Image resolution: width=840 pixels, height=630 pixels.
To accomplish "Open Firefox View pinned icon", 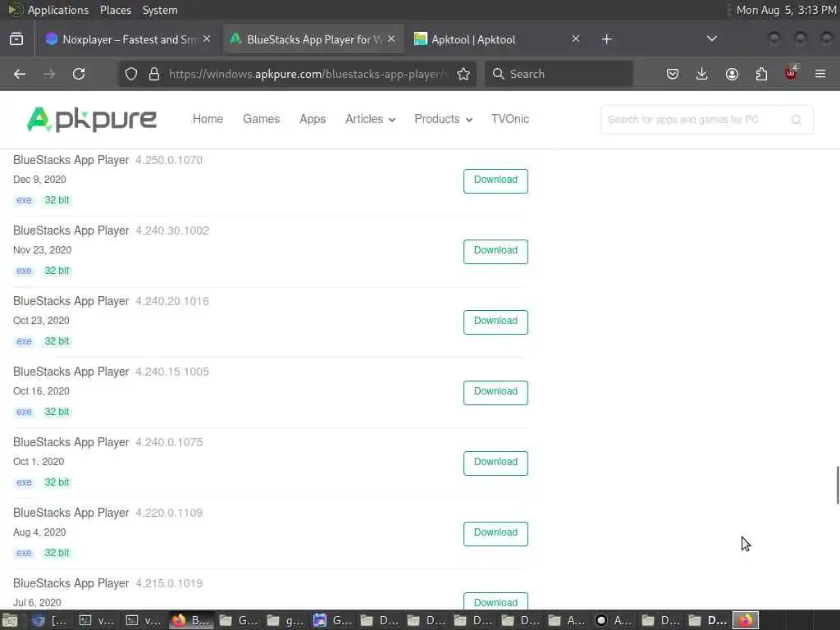I will [16, 39].
